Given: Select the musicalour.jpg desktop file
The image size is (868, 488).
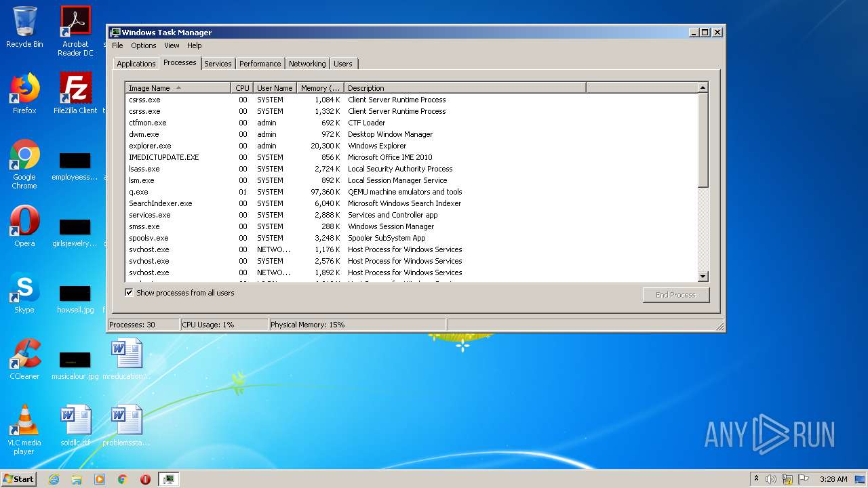Looking at the screenshot, I should 75,365.
